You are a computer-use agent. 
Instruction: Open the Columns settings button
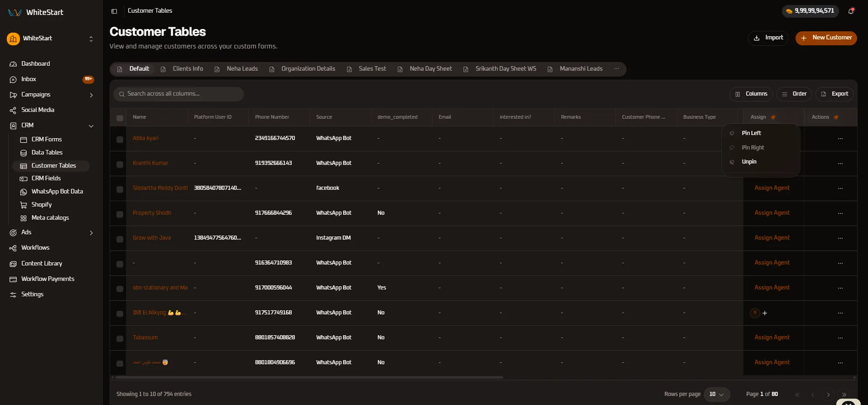point(751,94)
